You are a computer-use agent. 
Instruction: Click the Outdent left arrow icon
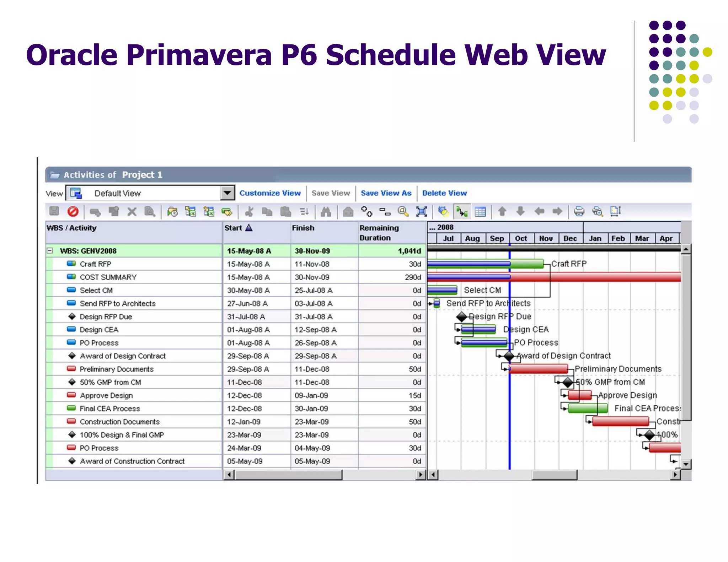coord(539,211)
